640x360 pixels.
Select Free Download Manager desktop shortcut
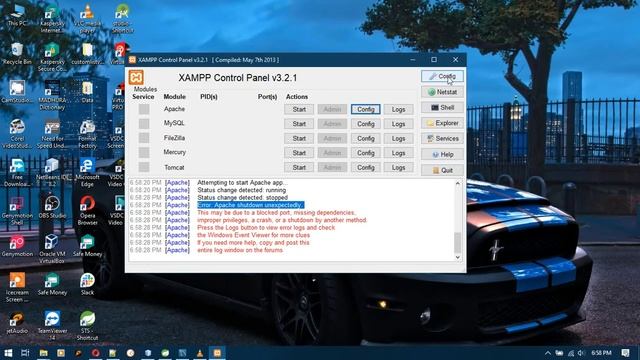(x=17, y=173)
